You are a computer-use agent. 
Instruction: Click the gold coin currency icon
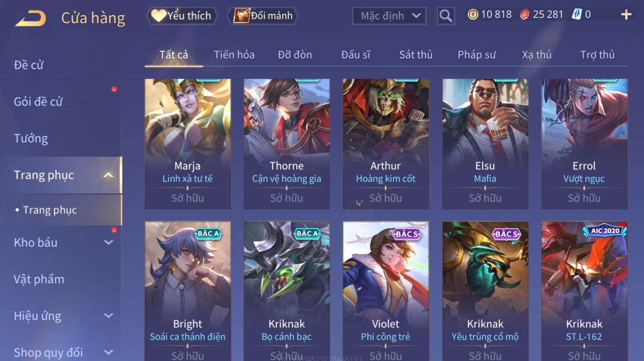[x=473, y=15]
